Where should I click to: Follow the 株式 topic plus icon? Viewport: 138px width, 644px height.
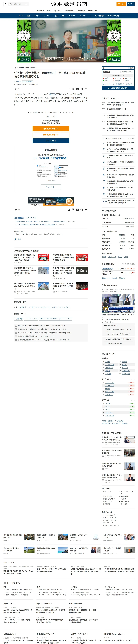click(15, 239)
